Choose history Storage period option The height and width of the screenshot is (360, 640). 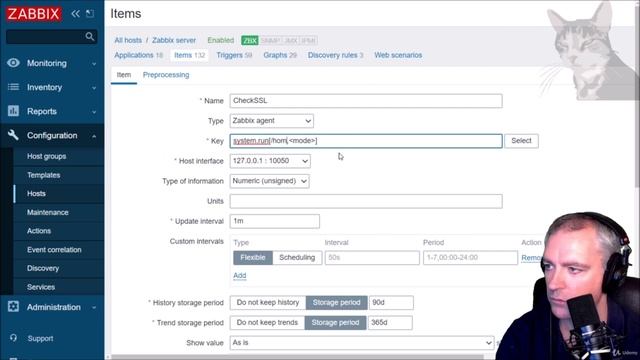point(336,302)
